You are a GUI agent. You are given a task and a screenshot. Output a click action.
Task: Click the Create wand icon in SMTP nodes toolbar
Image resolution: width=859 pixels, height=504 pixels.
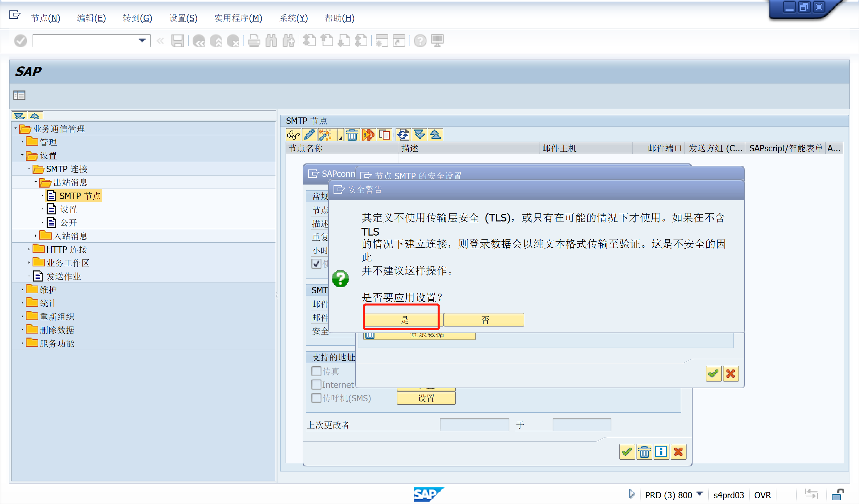coord(325,135)
